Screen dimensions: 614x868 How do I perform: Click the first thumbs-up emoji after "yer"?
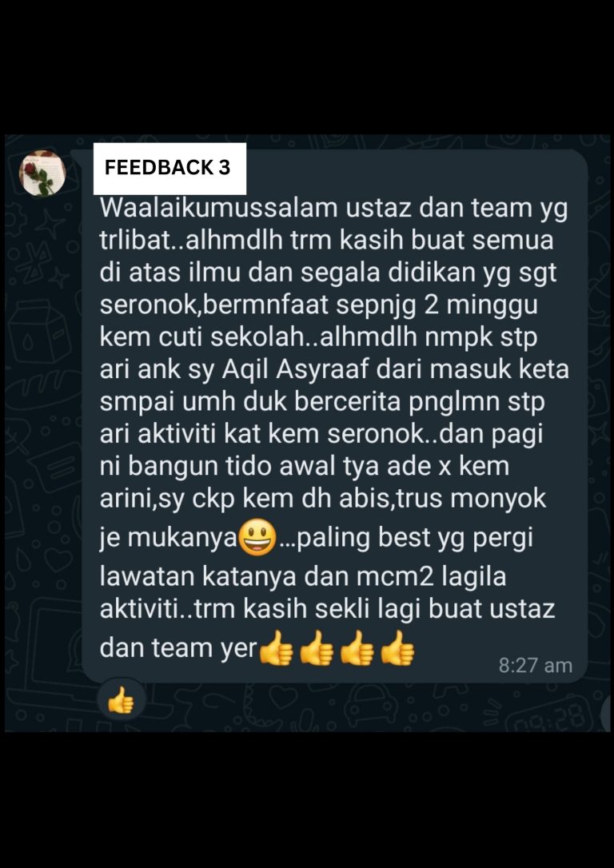pyautogui.click(x=277, y=649)
